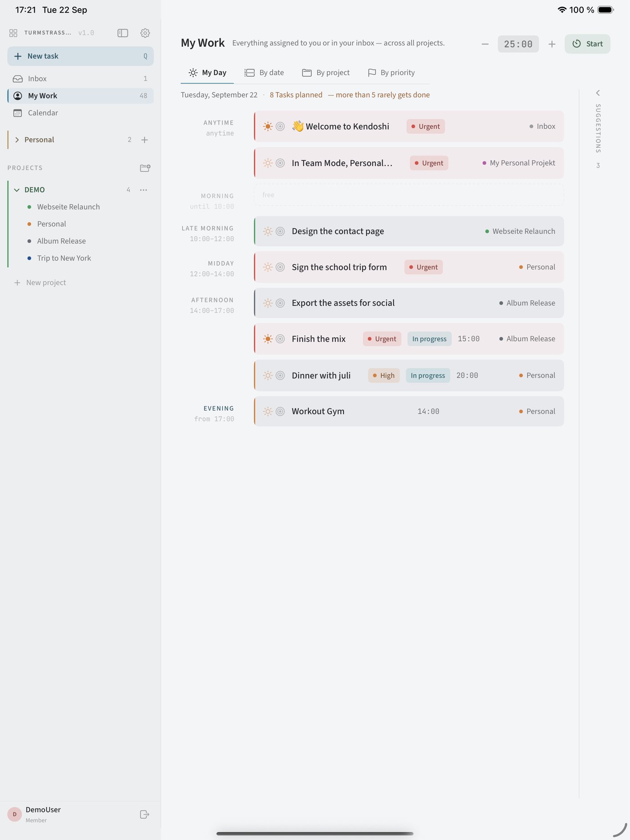Click the free Morning slot

point(409,195)
